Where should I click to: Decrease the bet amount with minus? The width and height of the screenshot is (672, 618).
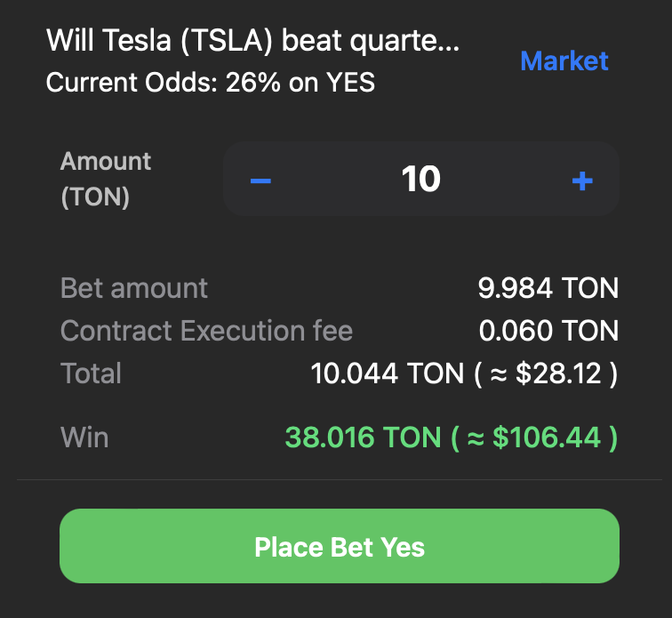pos(260,181)
